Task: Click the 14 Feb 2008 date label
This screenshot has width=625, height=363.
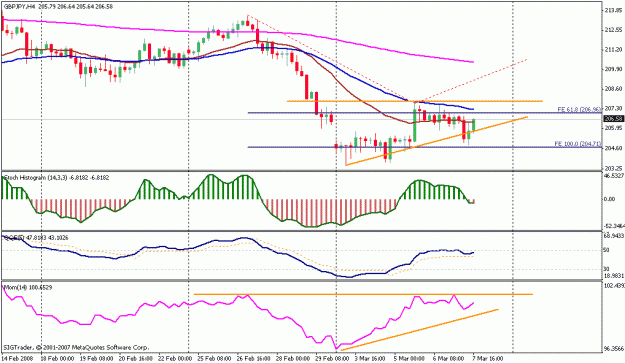Action: (x=16, y=359)
